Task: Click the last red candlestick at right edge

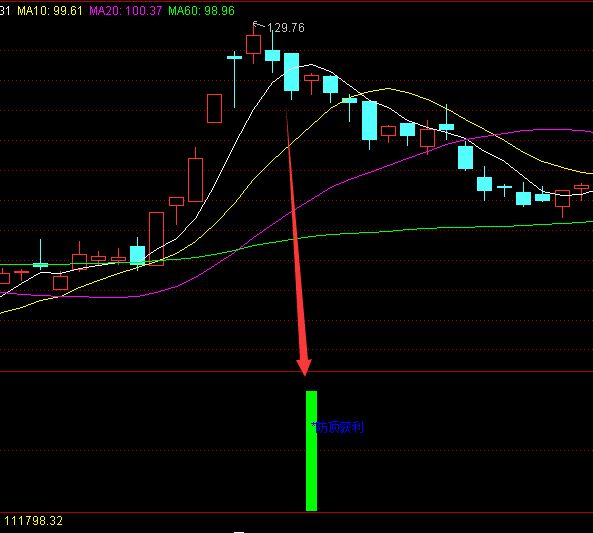Action: point(581,188)
